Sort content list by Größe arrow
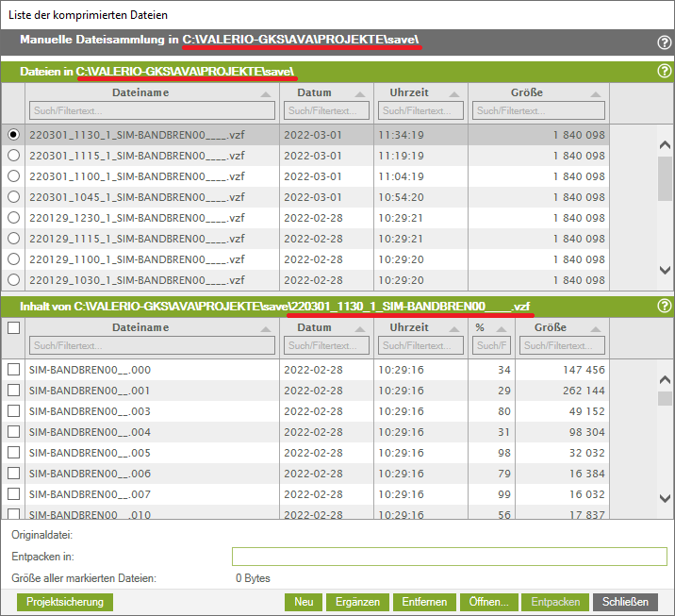 [599, 330]
